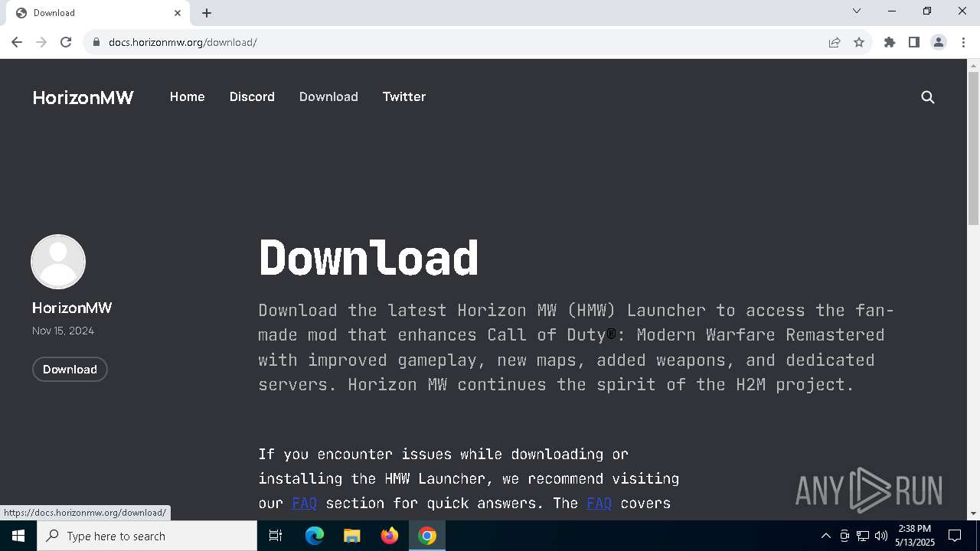Open Twitter in navigation menu

404,96
